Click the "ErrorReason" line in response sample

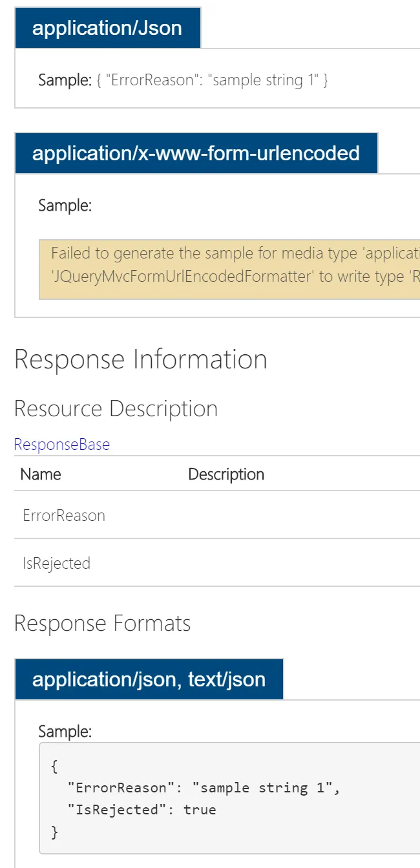pos(203,787)
